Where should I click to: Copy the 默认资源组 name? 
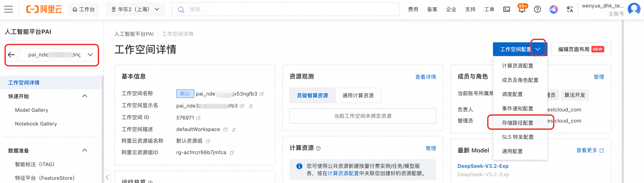[208, 141]
